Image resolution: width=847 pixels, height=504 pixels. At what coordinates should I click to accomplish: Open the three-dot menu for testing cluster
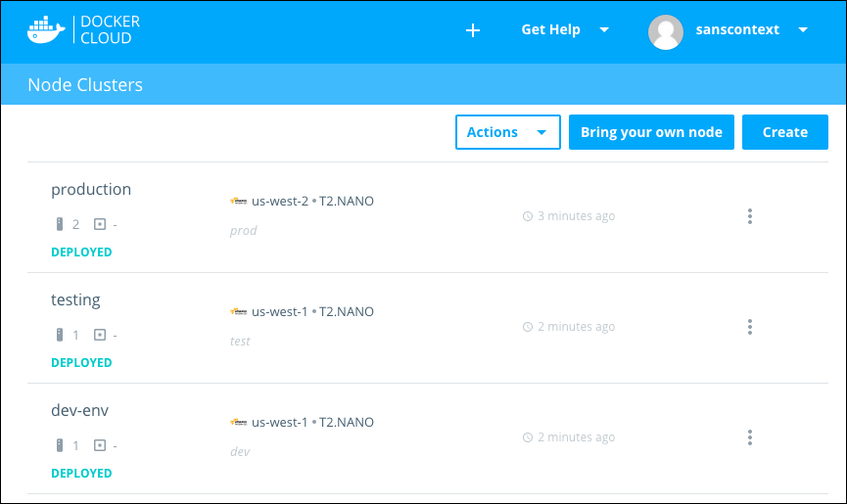point(749,327)
